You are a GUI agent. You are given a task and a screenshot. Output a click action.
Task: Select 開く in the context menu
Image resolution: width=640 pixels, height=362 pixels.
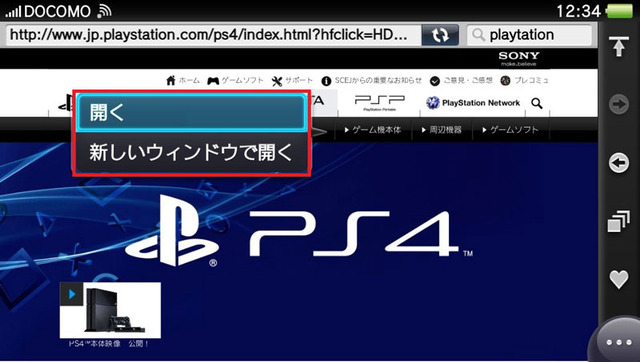[x=191, y=113]
